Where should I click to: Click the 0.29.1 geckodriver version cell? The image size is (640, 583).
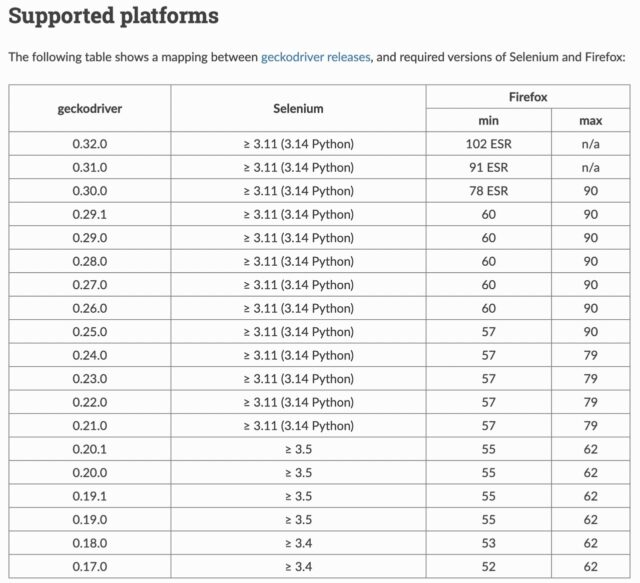(x=90, y=214)
